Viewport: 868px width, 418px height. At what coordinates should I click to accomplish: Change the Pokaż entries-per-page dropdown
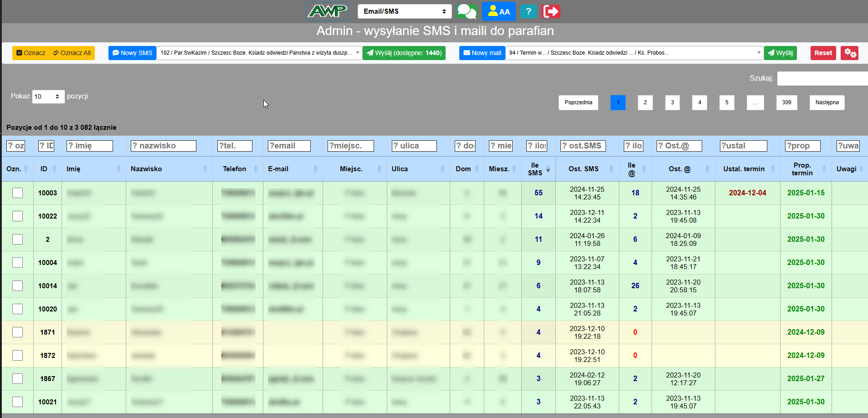[48, 97]
